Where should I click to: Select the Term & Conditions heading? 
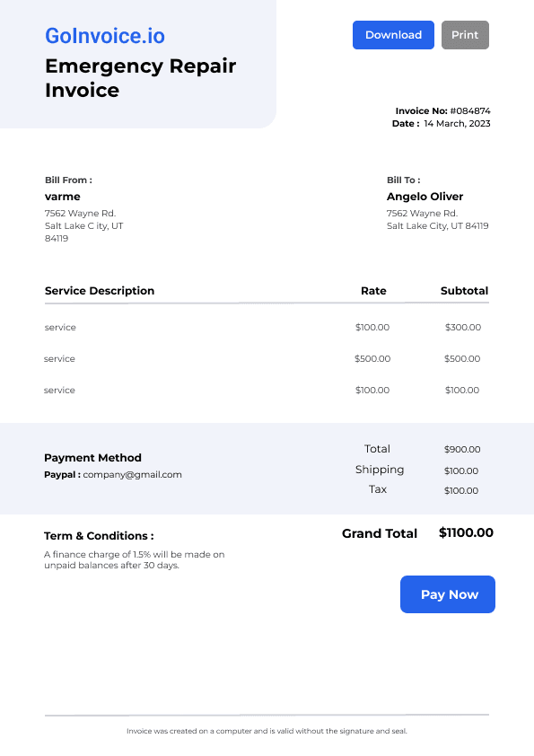tap(99, 536)
